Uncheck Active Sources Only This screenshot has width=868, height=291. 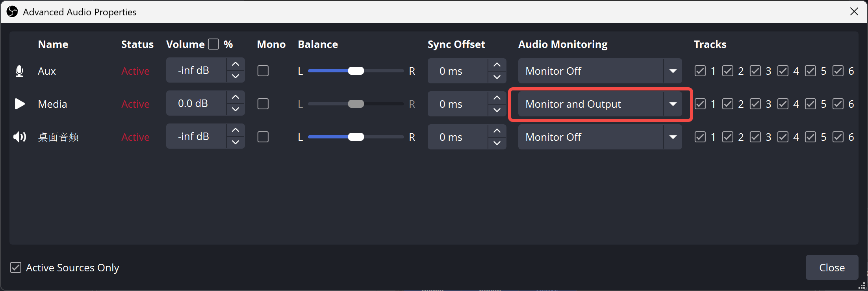point(16,267)
